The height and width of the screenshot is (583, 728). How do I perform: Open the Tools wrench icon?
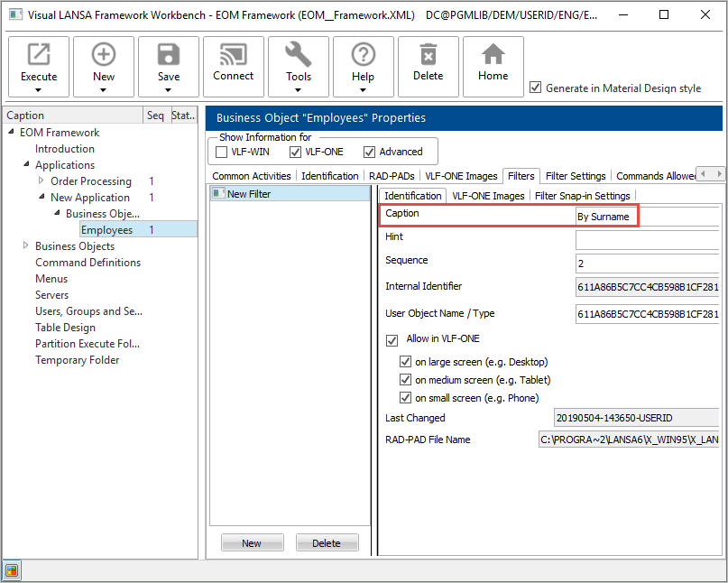click(x=299, y=56)
